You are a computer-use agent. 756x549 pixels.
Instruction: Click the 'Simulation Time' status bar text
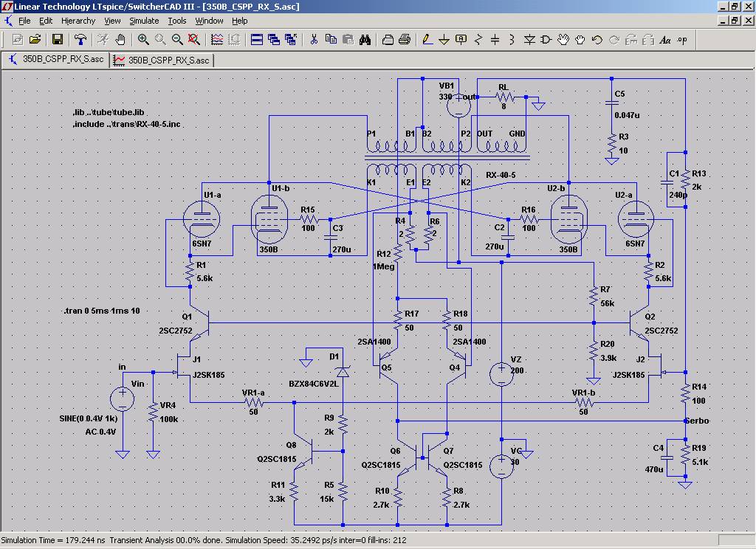tap(53, 540)
